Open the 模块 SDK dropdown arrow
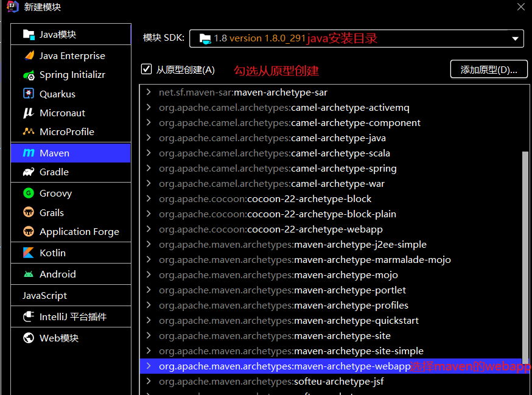Screen dimensions: 532x395 click(x=515, y=39)
